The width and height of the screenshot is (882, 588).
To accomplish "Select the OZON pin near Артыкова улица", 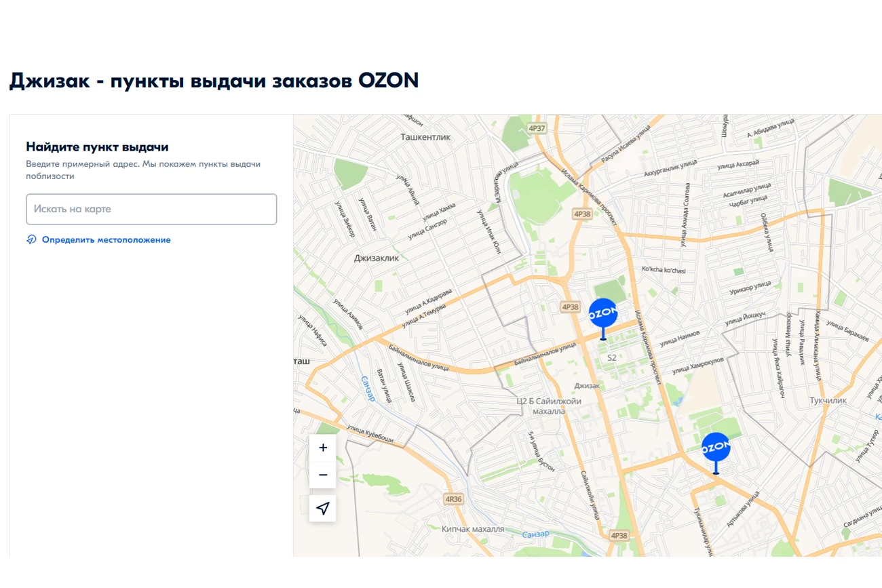I will [716, 452].
